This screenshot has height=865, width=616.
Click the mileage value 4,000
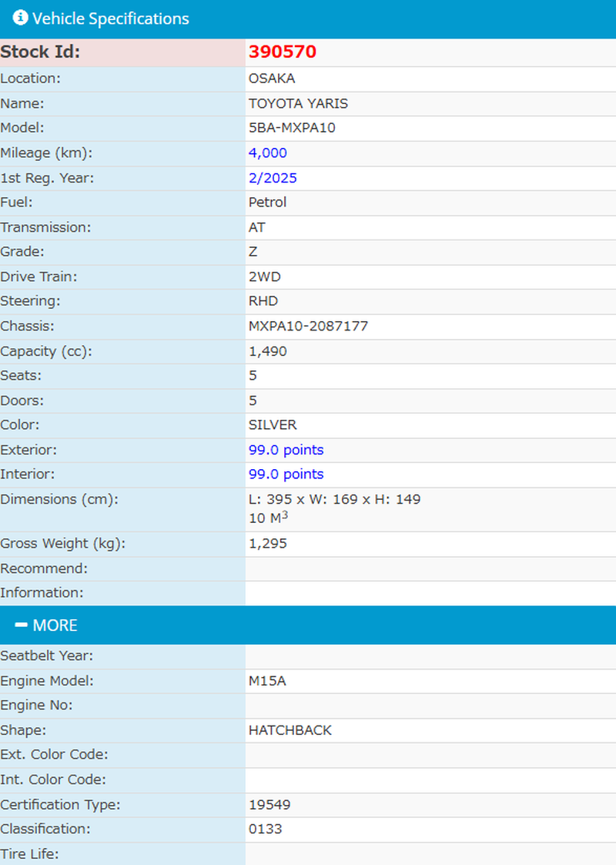[267, 153]
